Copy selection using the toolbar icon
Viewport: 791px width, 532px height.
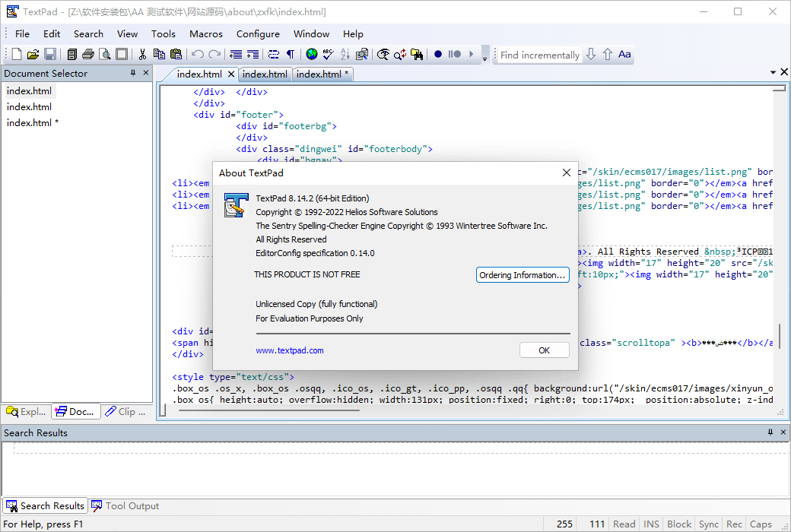pyautogui.click(x=160, y=54)
